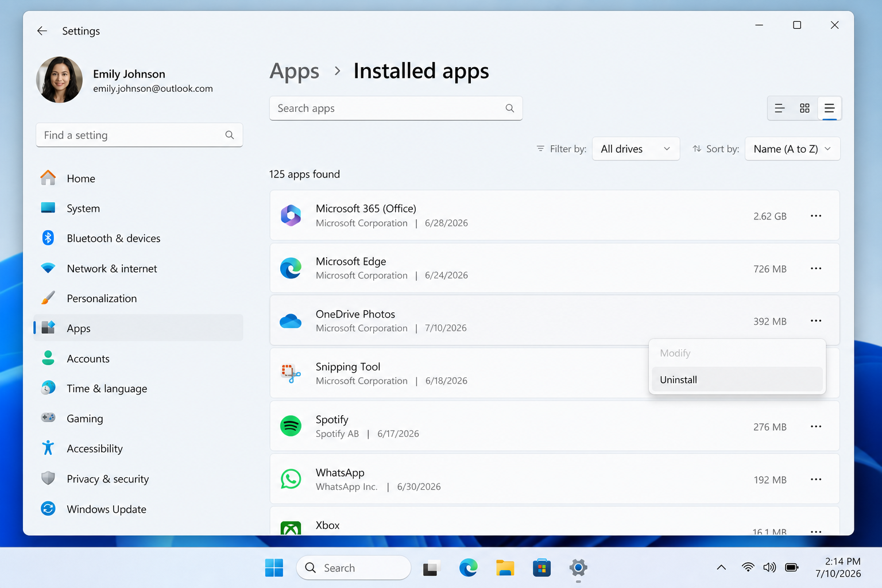
Task: Open more options for WhatsApp
Action: [816, 479]
